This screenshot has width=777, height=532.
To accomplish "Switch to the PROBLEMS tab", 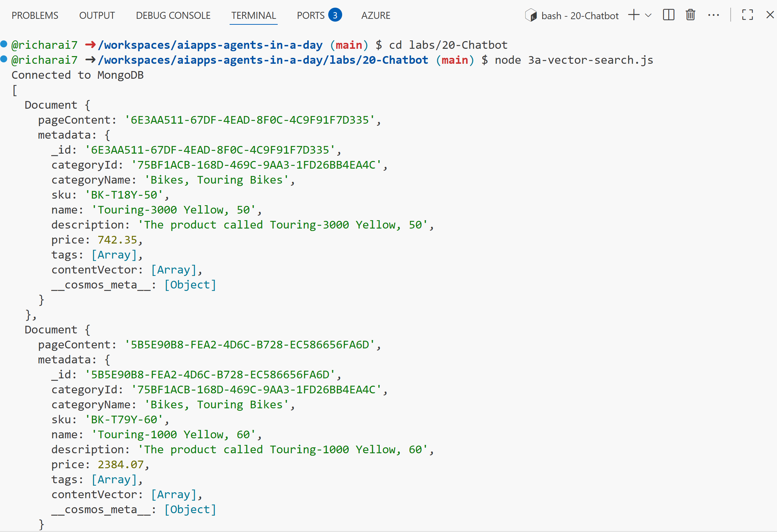I will [x=35, y=15].
